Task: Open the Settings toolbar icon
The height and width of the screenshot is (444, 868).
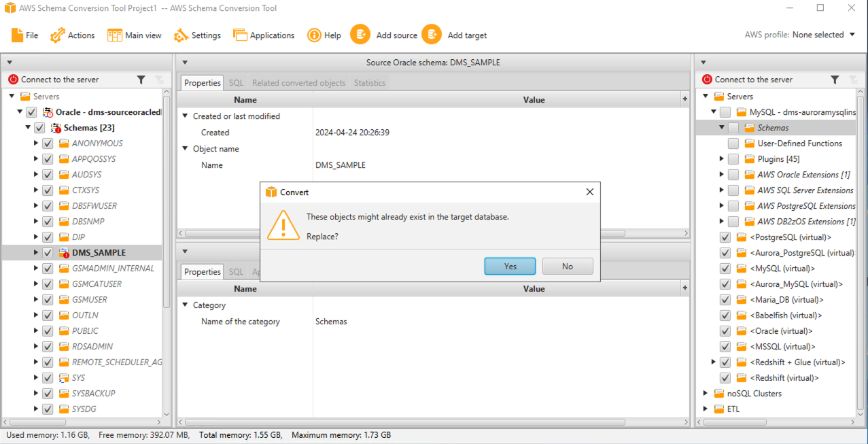Action: (x=181, y=35)
